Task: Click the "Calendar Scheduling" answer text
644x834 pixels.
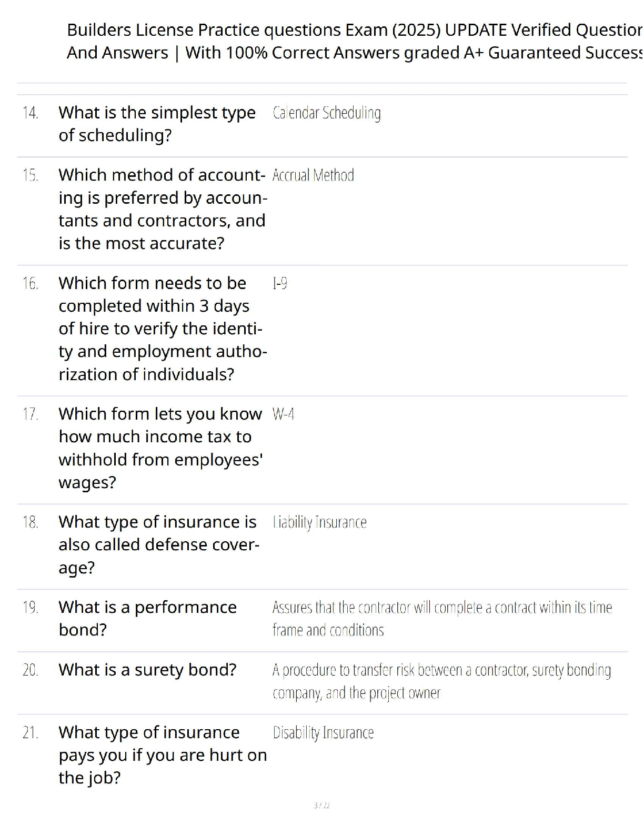Action: [326, 113]
